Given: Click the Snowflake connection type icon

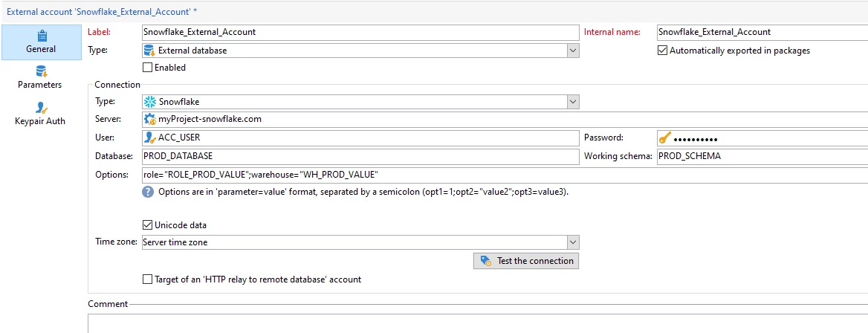Looking at the screenshot, I should pos(149,102).
